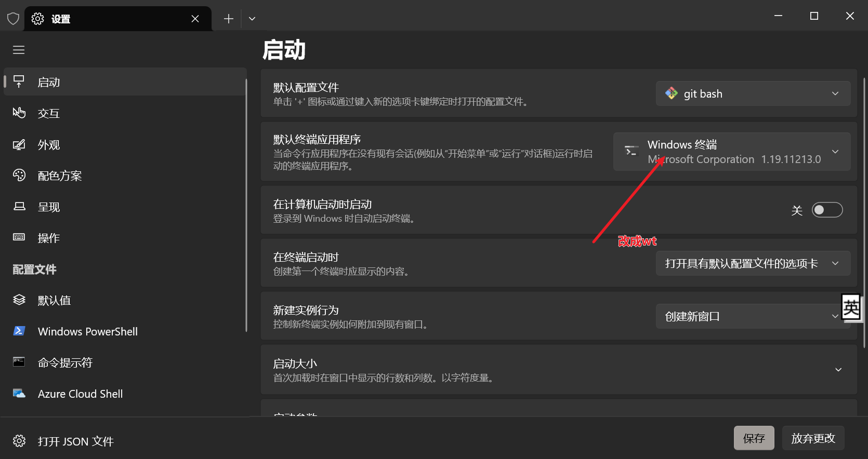Screen dimensions: 868x459
Task: Open a new tab with plus button
Action: point(228,19)
